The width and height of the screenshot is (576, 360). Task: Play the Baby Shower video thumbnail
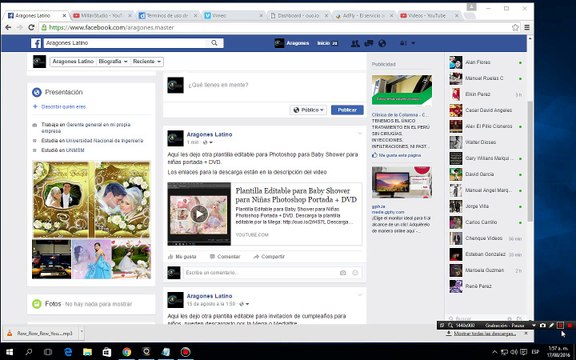pos(199,214)
